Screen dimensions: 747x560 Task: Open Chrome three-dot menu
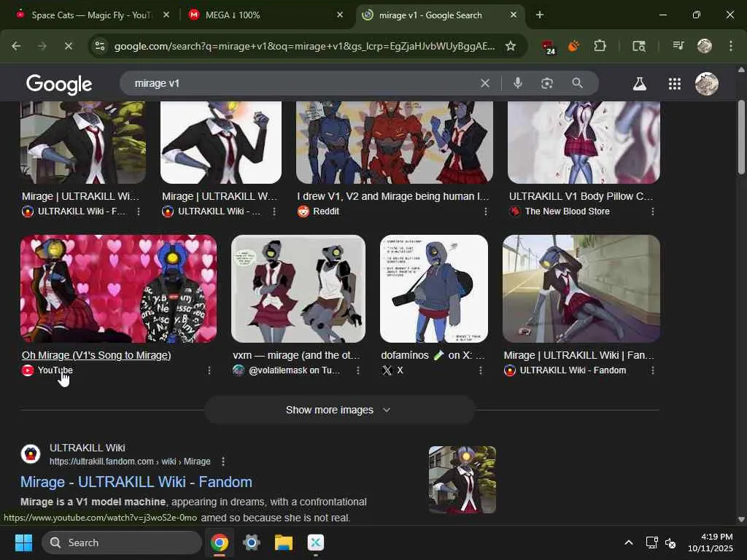pos(731,46)
